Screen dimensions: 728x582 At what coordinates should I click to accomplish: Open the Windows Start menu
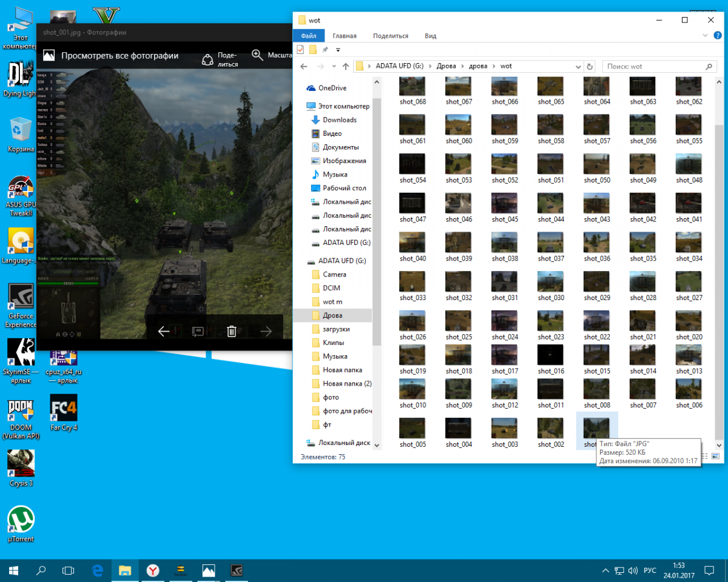(13, 570)
